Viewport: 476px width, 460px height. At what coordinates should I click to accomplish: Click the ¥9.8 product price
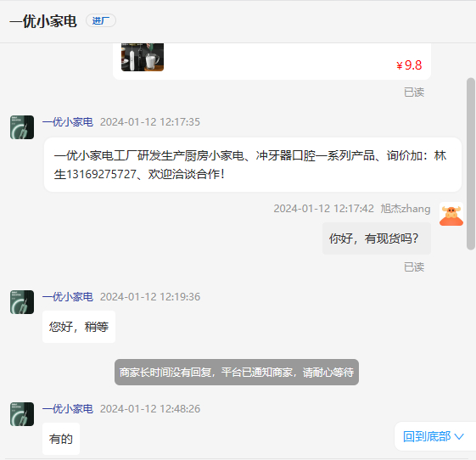click(409, 65)
